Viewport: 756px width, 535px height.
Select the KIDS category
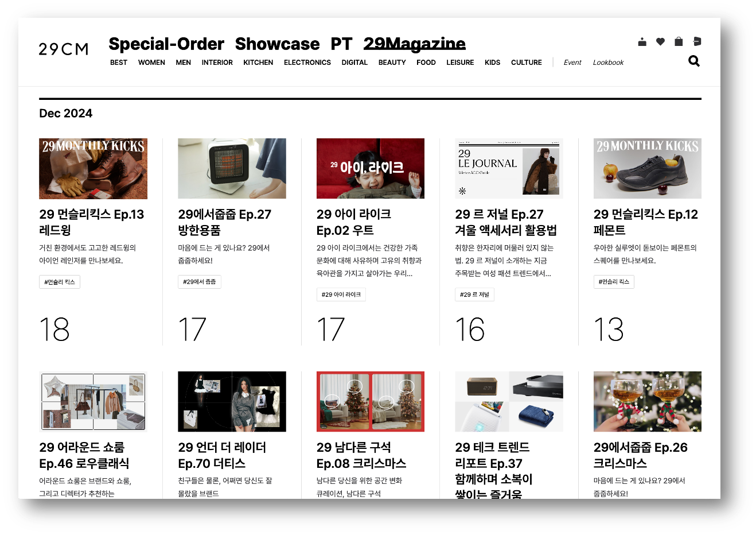(x=492, y=63)
